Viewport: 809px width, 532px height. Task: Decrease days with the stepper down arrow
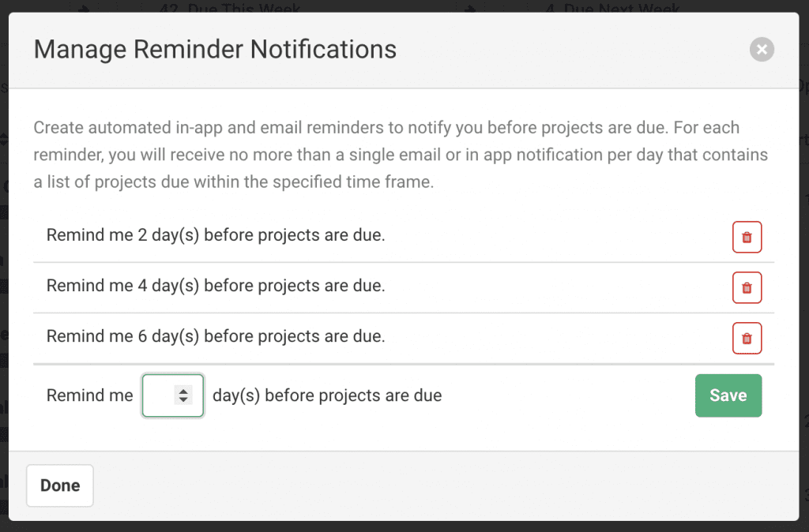(x=183, y=399)
